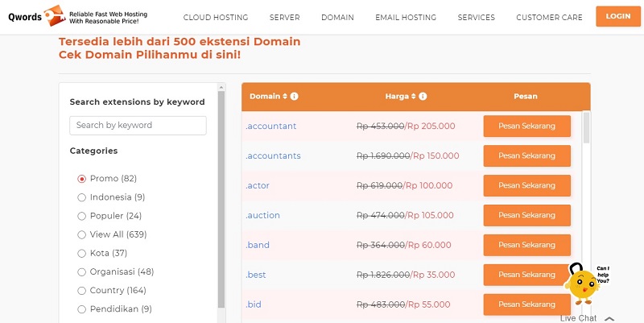Screen dimensions: 644x323
Task: Click the Domain column sort arrows
Action: 285,97
